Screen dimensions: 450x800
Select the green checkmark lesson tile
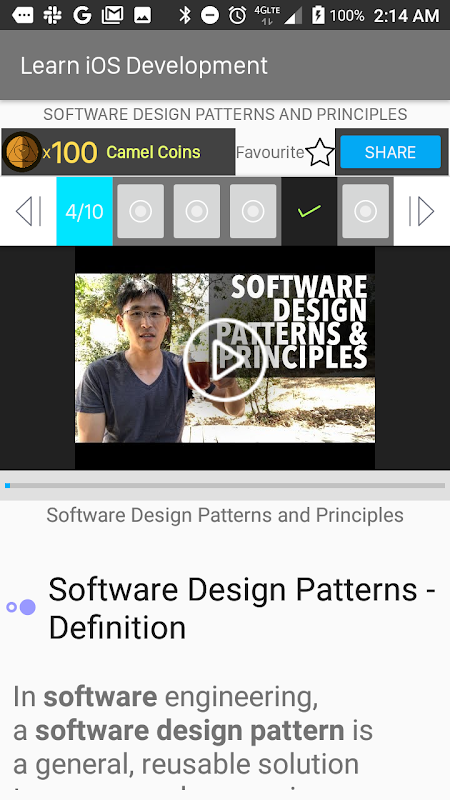tap(309, 211)
